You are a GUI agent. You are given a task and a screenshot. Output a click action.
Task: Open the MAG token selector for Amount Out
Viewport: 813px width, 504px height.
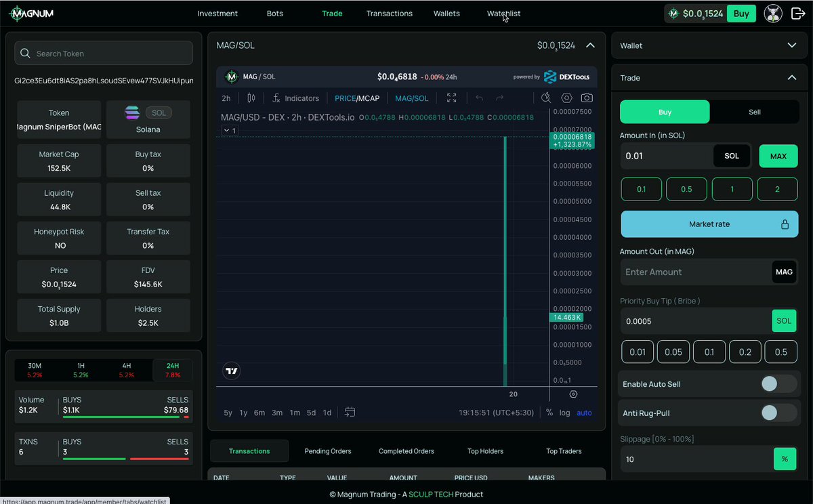[784, 272]
